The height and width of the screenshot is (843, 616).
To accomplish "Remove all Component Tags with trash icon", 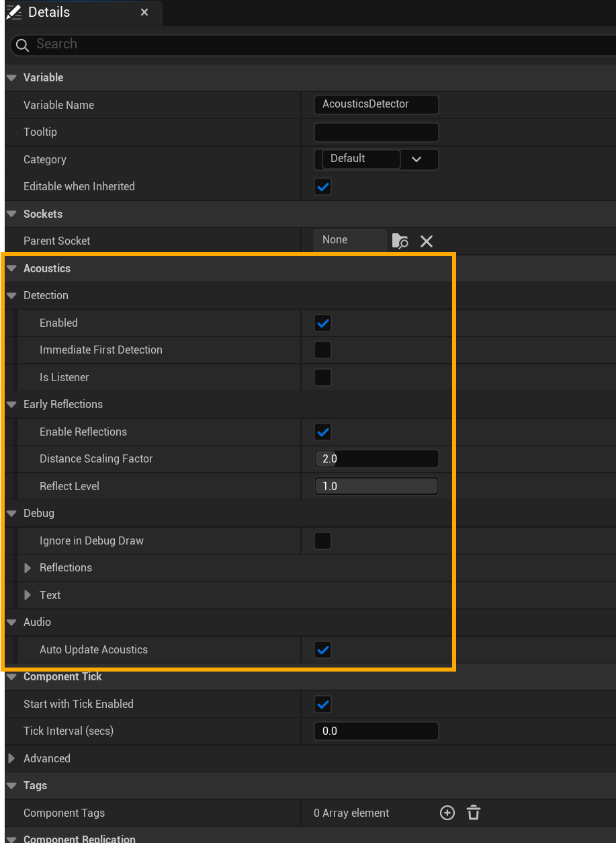I will pyautogui.click(x=474, y=813).
